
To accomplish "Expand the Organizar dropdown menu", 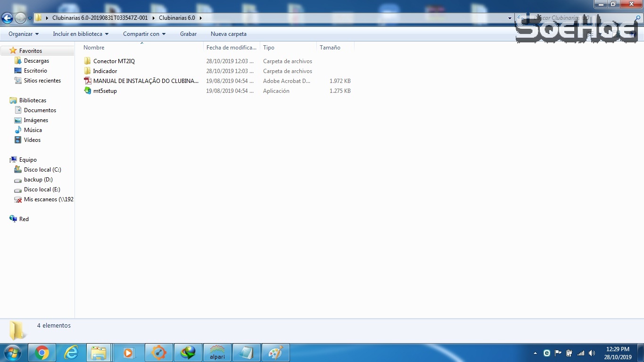I will click(24, 34).
